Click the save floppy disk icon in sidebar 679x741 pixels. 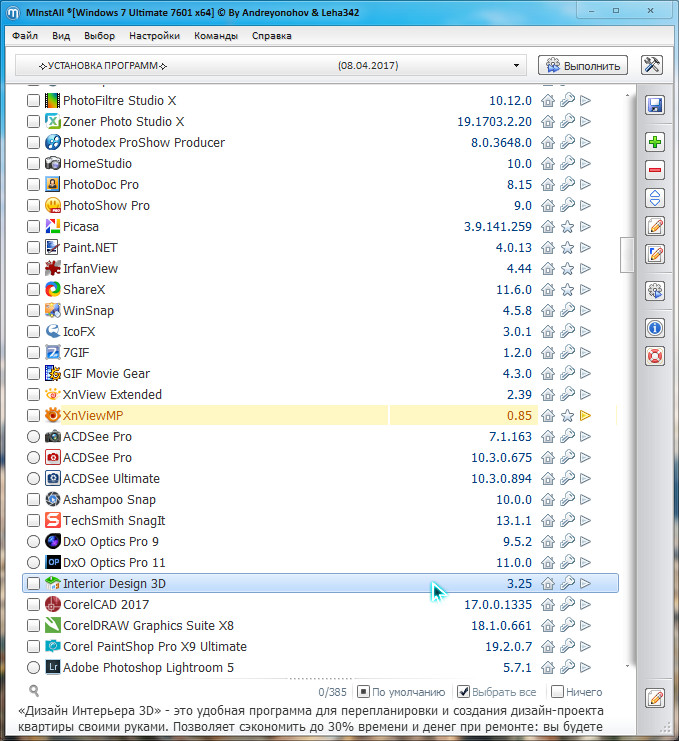tap(654, 105)
